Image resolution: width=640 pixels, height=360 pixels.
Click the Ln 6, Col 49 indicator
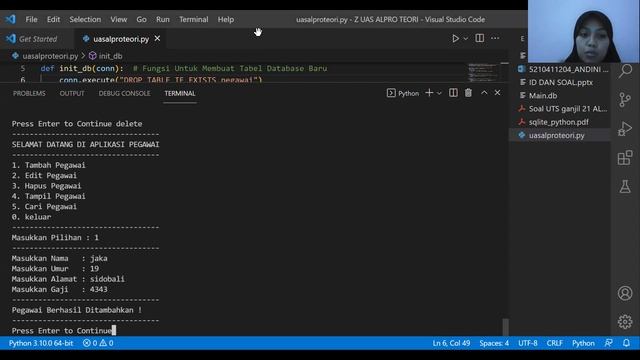coord(451,343)
